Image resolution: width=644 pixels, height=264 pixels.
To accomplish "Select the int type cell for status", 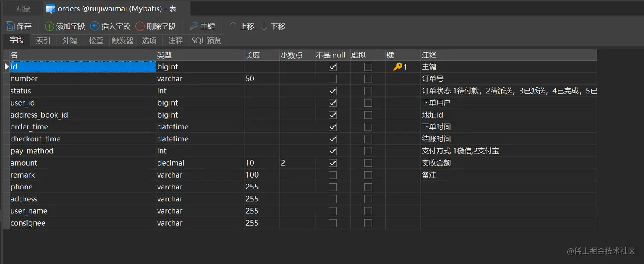I will (x=200, y=91).
